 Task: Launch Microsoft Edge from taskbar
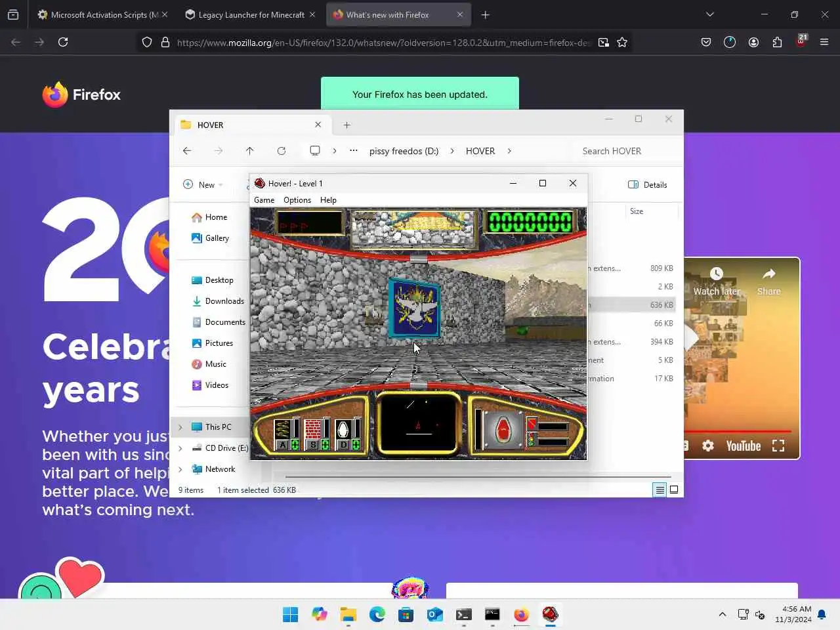(377, 614)
